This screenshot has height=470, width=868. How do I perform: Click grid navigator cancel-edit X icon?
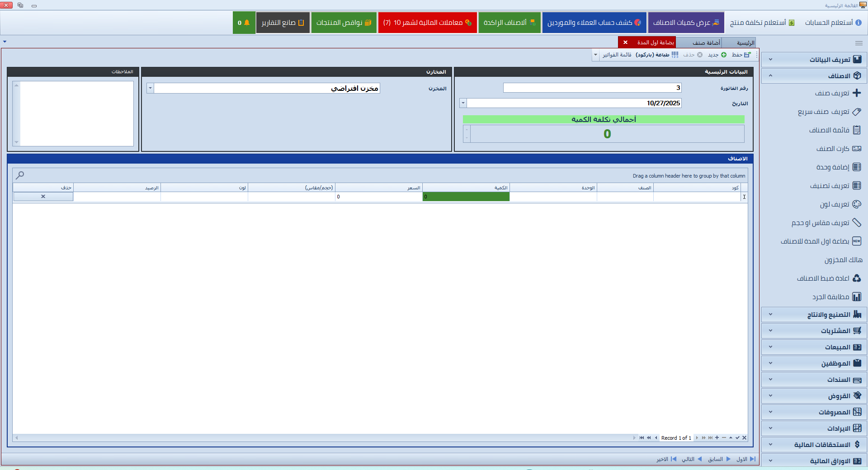pos(744,437)
